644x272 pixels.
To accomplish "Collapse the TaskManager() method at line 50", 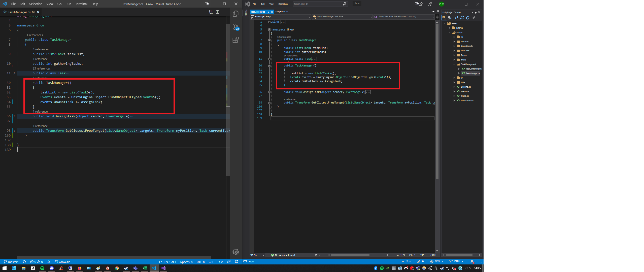I will pos(269,65).
